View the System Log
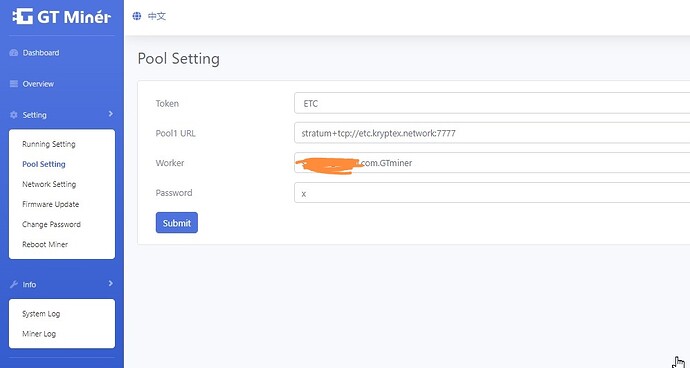The height and width of the screenshot is (368, 690). pyautogui.click(x=41, y=314)
